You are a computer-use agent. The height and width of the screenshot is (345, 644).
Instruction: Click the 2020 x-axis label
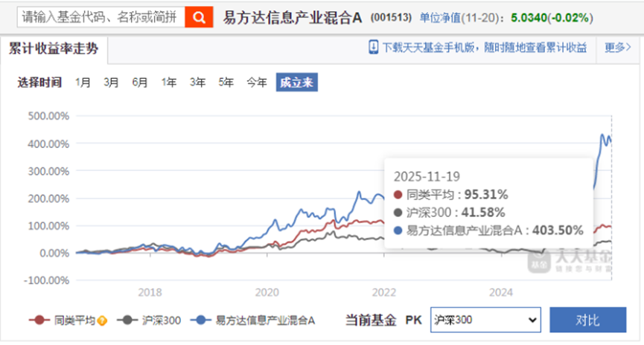point(267,292)
